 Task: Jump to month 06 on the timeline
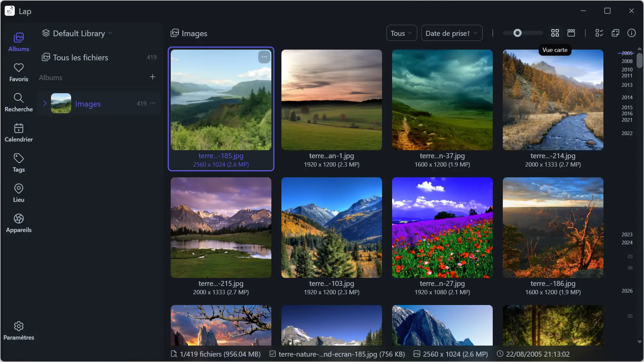[x=630, y=268]
